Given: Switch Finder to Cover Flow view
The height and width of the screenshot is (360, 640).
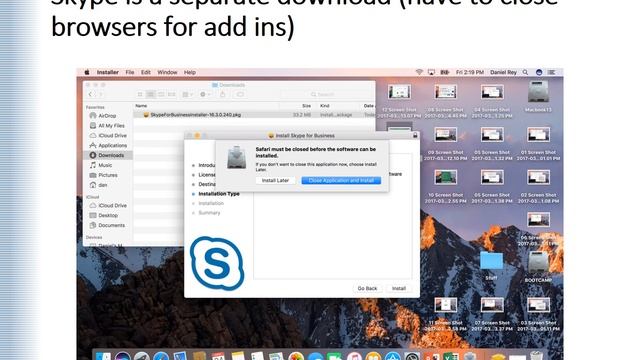Looking at the screenshot, I should click(x=172, y=94).
